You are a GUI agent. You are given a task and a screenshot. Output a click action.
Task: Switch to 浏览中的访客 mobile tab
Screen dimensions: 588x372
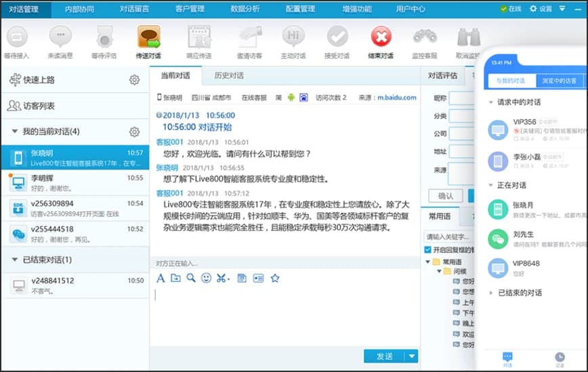click(x=559, y=81)
